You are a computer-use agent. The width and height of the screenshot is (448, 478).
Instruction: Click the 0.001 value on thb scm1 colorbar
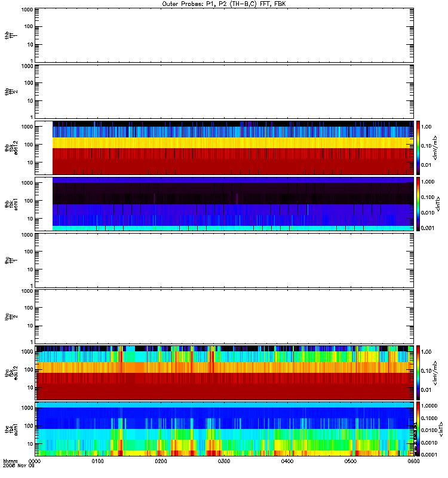428,228
